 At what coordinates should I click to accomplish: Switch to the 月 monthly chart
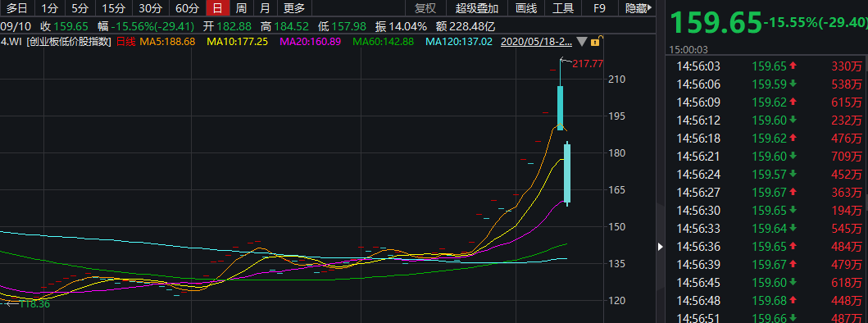tap(266, 8)
